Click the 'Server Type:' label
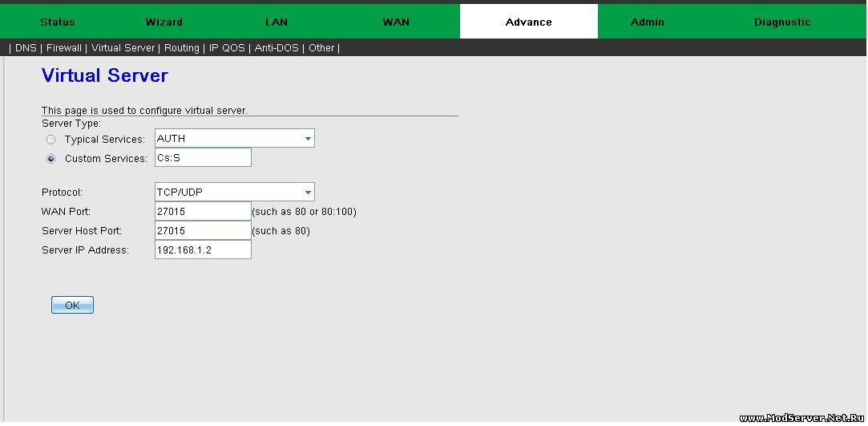 71,123
